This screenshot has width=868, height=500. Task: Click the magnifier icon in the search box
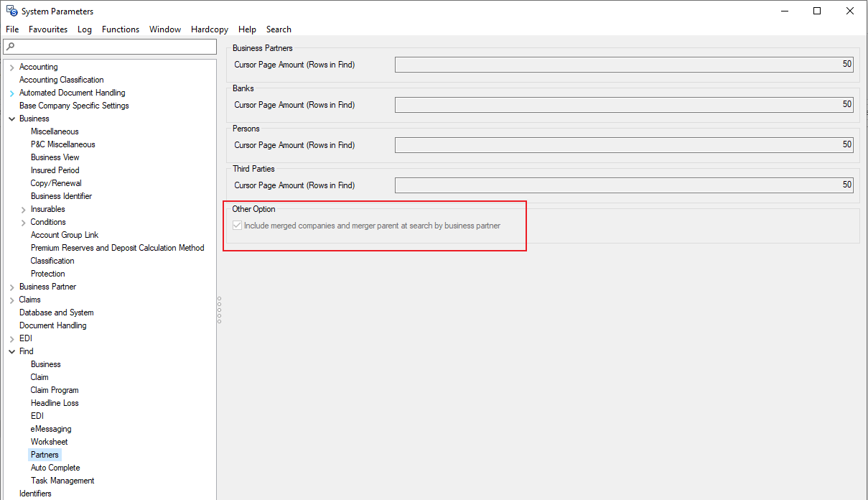(x=10, y=47)
